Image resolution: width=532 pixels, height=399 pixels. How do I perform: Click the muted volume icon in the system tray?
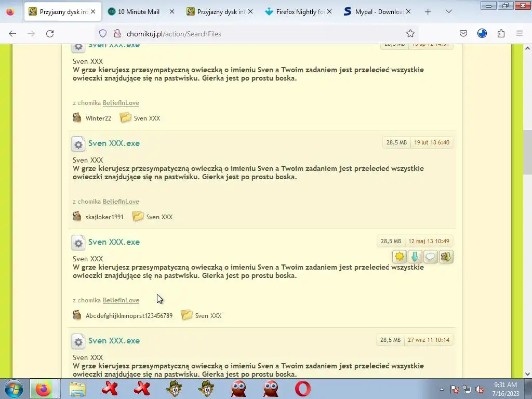point(480,389)
